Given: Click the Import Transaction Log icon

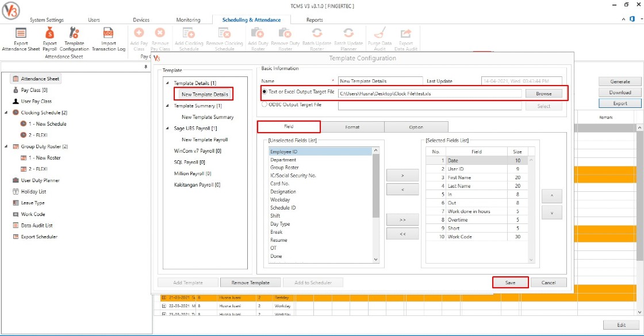Looking at the screenshot, I should point(109,39).
